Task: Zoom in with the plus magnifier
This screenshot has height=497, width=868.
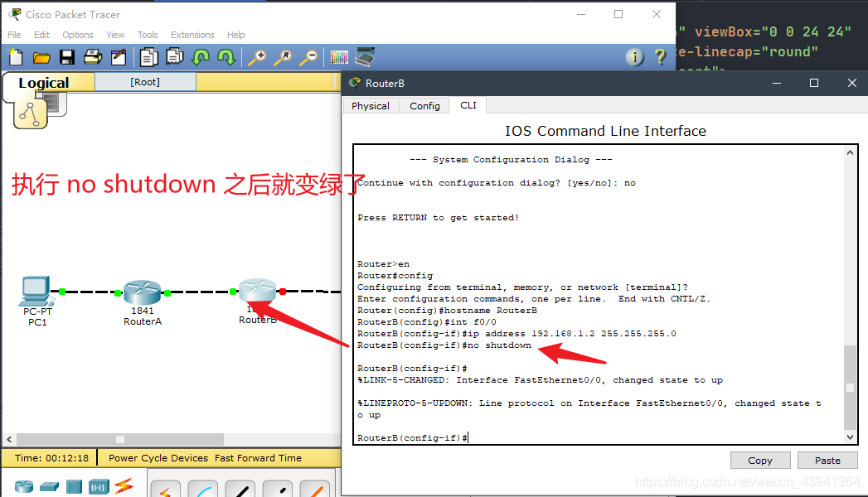Action: point(257,57)
